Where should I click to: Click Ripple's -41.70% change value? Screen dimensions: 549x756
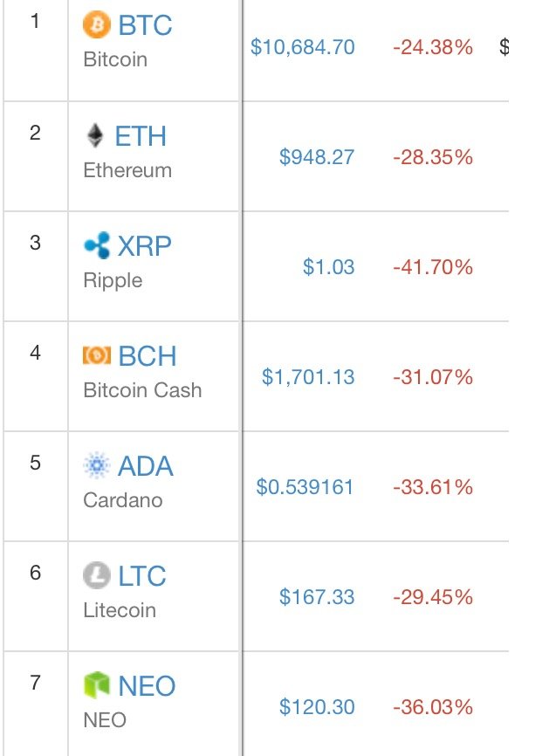tap(433, 267)
